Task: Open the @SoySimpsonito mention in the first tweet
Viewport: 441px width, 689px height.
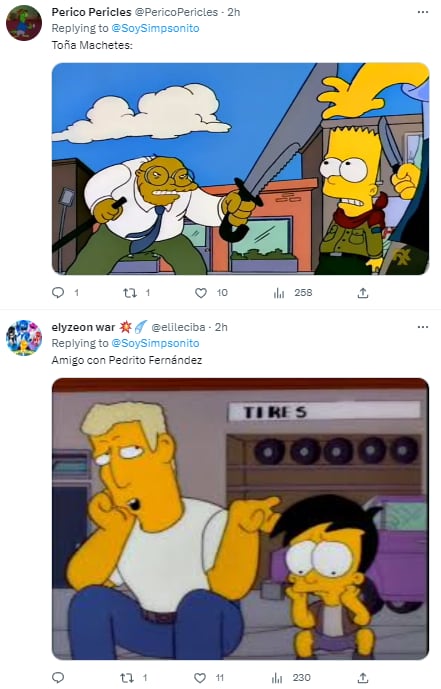Action: coord(155,28)
